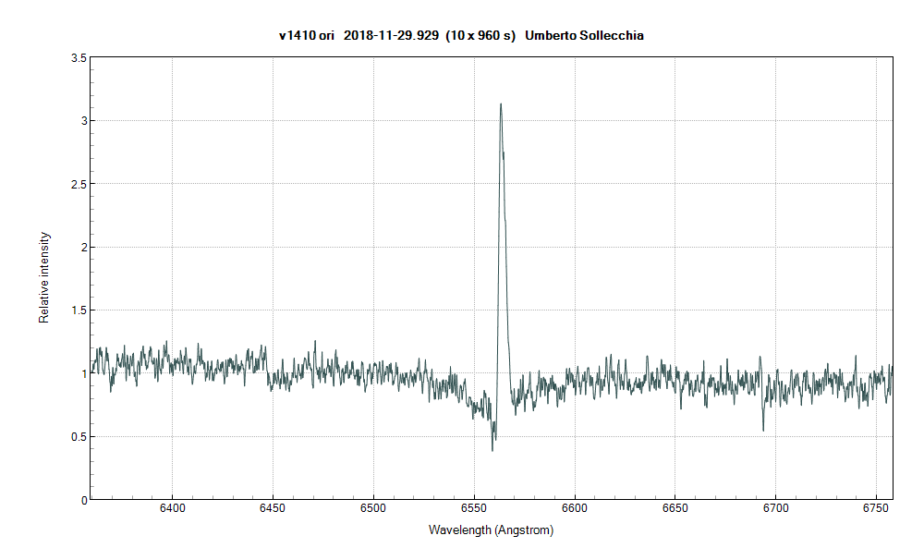Click the 0.5 value on intensity axis
The width and height of the screenshot is (924, 560).
pyautogui.click(x=79, y=436)
